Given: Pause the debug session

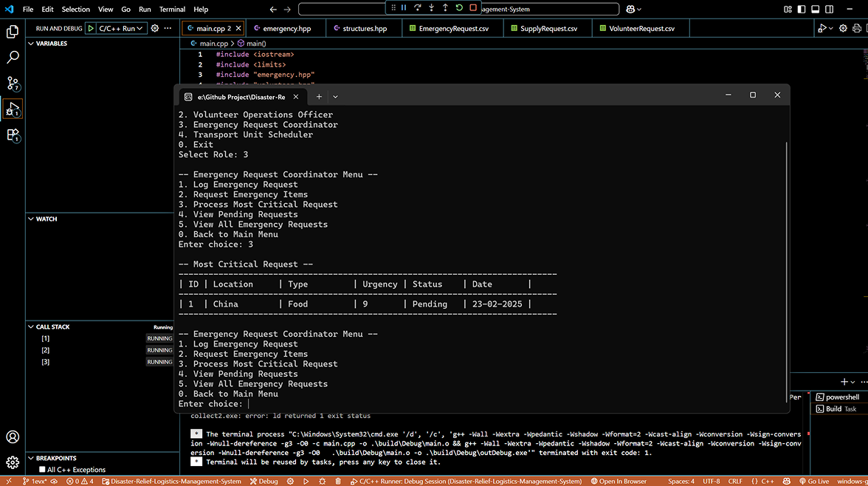Looking at the screenshot, I should coord(404,8).
